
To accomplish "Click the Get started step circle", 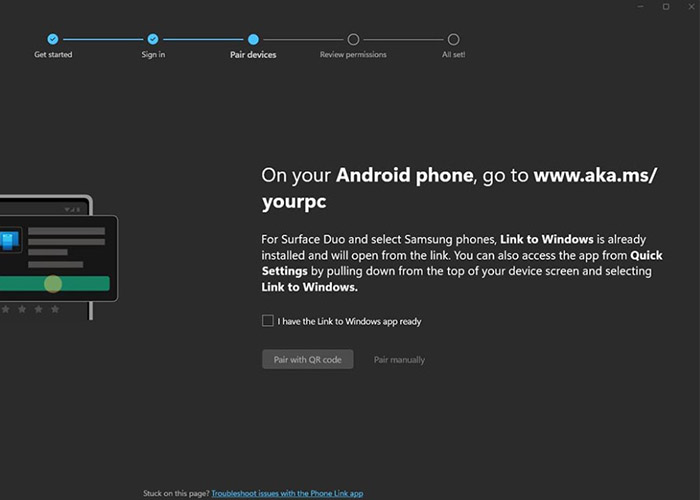I will pyautogui.click(x=53, y=39).
